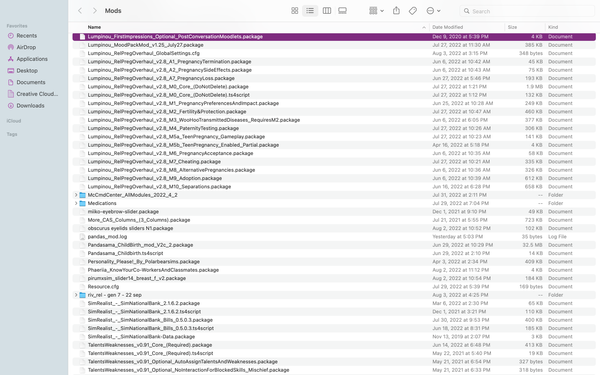Image resolution: width=600 pixels, height=375 pixels.
Task: Select TalentsWeaknesses_Optional_AutoAssignTalentsAndWeaknesses.package
Action: pyautogui.click(x=334, y=362)
